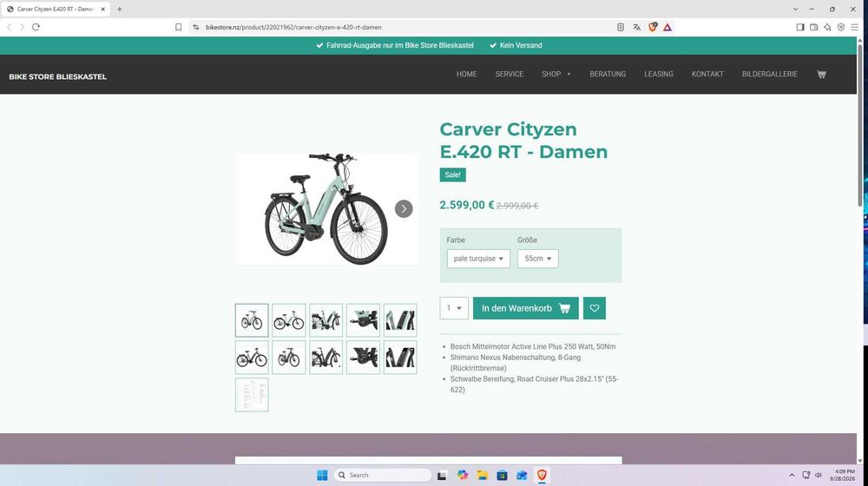Open the BERATUNG page

pos(608,74)
